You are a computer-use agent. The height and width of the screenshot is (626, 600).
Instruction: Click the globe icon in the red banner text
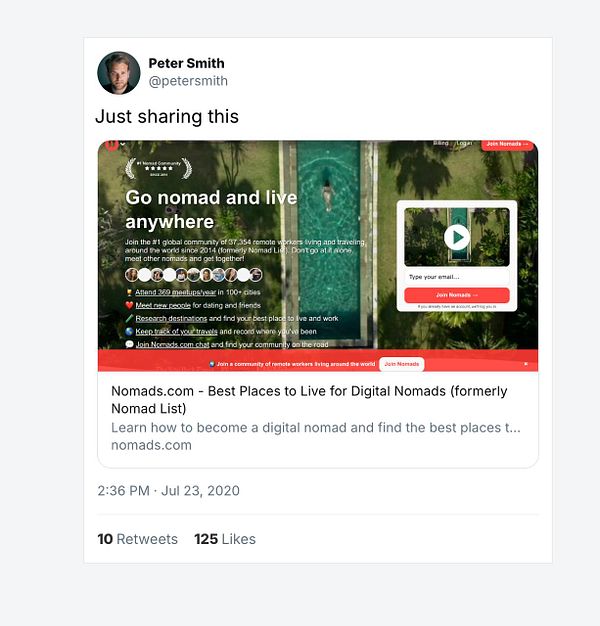[212, 364]
